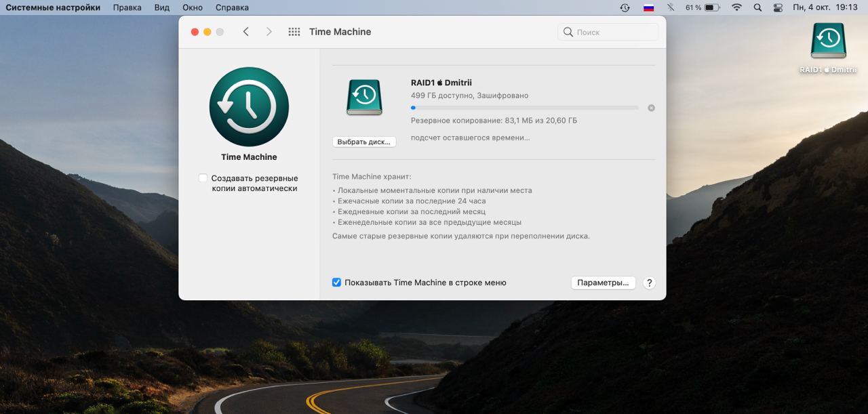The image size is (868, 414).
Task: Go forward with the right chevron arrow
Action: pos(269,32)
